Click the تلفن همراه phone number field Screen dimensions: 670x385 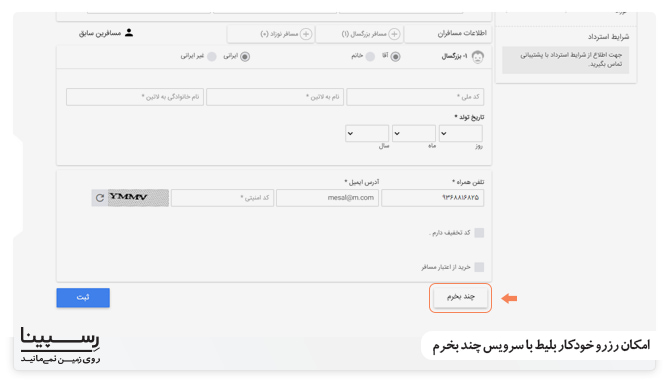coord(432,198)
